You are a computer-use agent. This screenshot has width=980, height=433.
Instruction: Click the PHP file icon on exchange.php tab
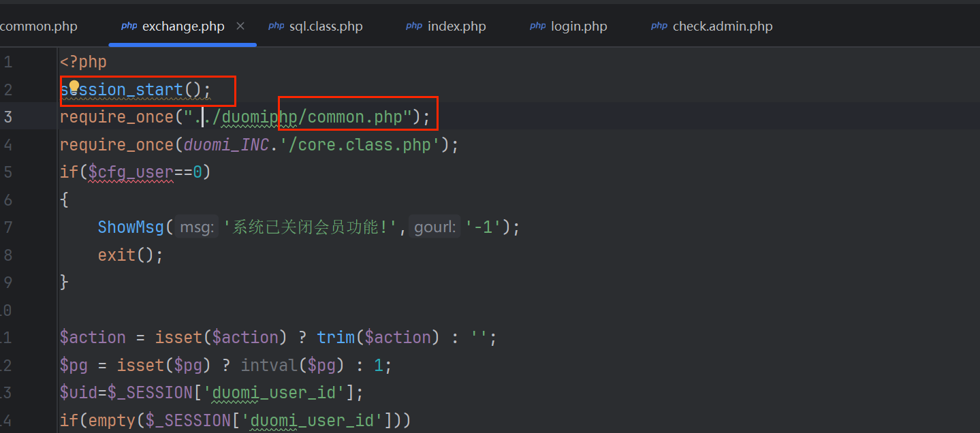pyautogui.click(x=129, y=26)
